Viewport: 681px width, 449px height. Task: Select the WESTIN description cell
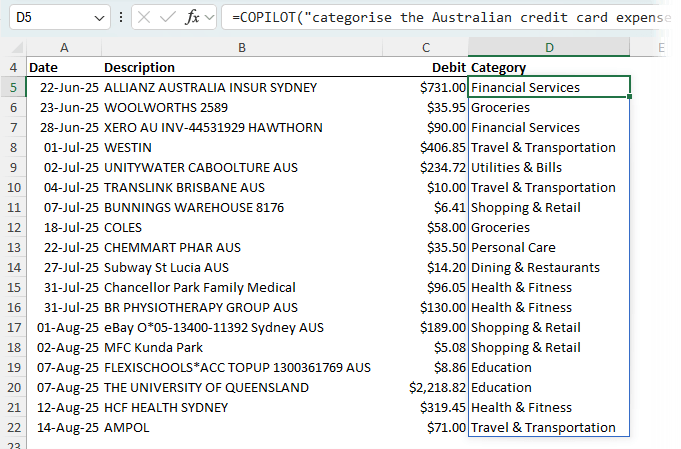click(x=242, y=148)
